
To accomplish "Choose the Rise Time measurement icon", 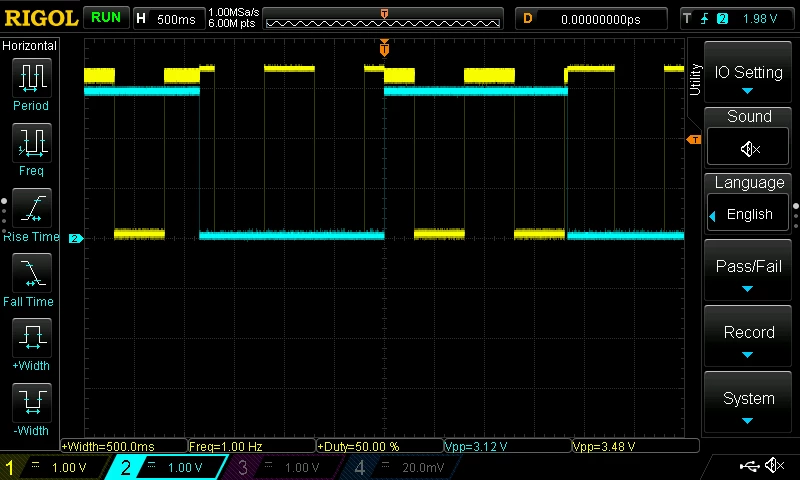I will 32,208.
